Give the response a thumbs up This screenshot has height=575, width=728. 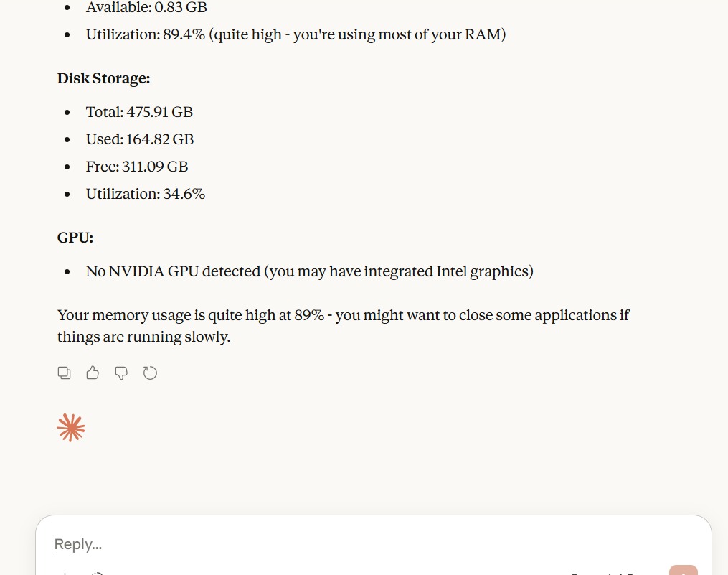[x=93, y=373]
